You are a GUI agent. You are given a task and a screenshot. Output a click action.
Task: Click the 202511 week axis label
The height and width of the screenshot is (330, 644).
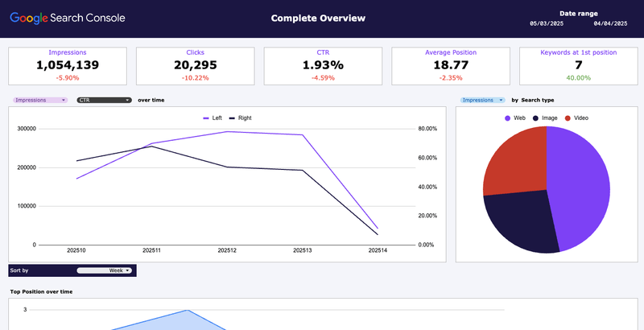(x=152, y=250)
